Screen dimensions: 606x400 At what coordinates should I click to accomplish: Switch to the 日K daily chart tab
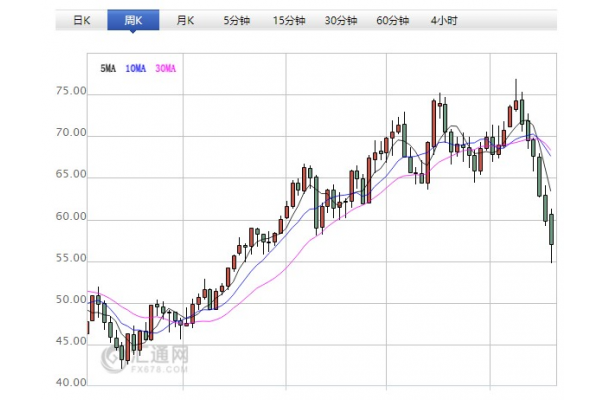click(x=82, y=20)
